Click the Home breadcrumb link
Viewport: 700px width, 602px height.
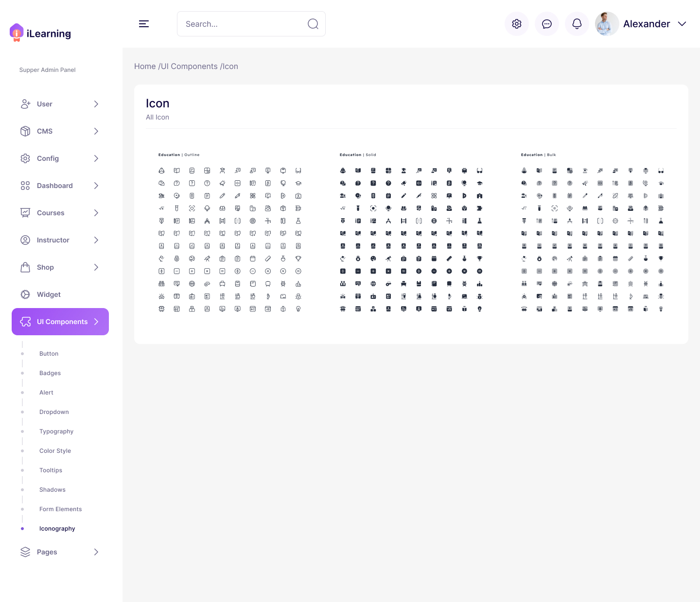click(x=145, y=67)
